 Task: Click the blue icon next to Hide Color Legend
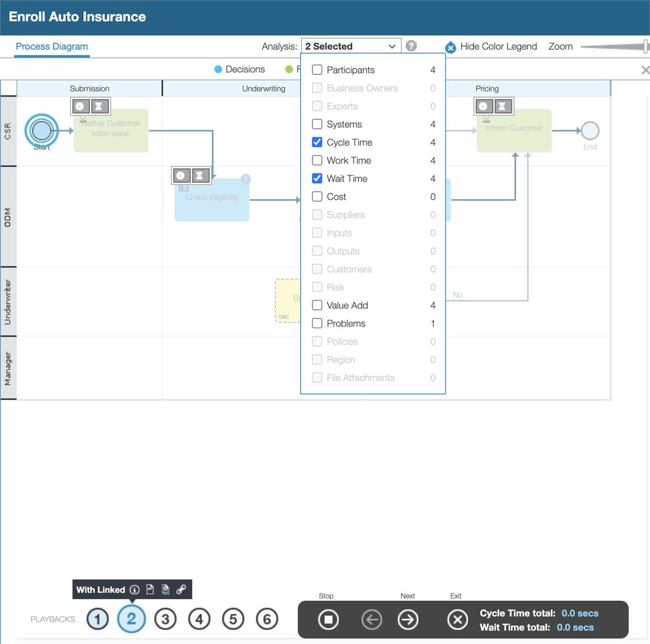click(x=450, y=48)
